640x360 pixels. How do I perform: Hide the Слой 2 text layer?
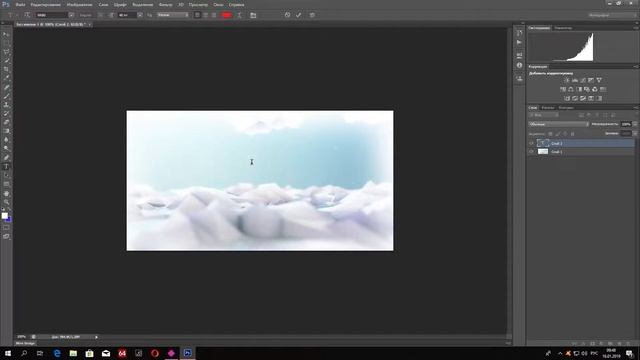tap(531, 143)
